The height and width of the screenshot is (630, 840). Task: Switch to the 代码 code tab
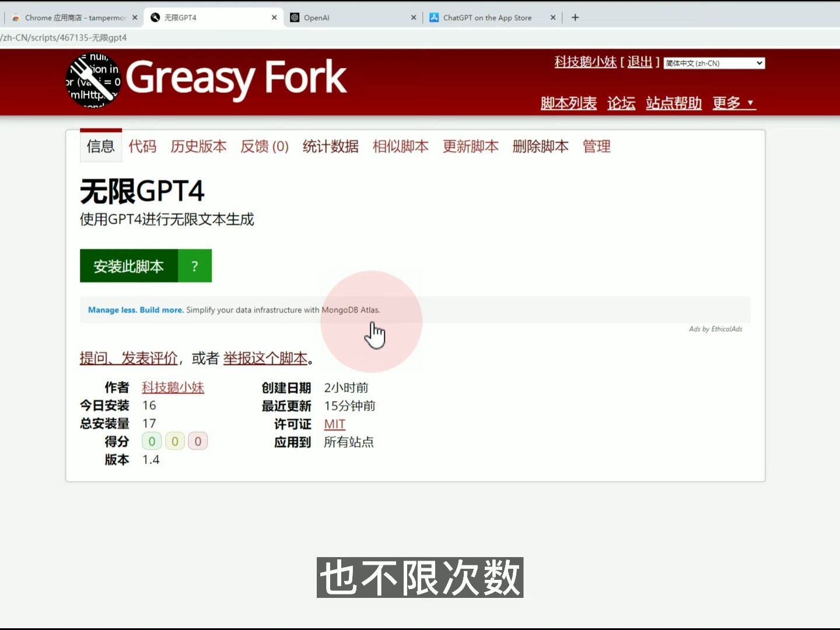[x=142, y=146]
